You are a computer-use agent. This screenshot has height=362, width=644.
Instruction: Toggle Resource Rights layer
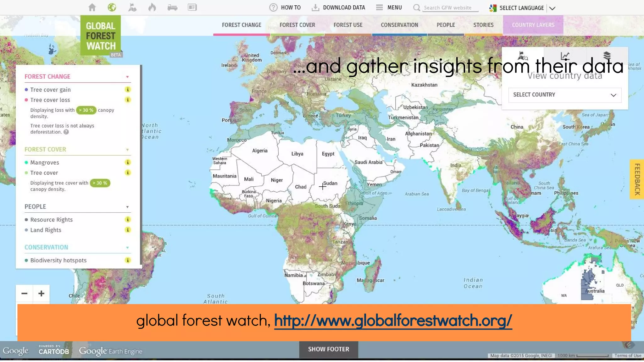point(49,220)
